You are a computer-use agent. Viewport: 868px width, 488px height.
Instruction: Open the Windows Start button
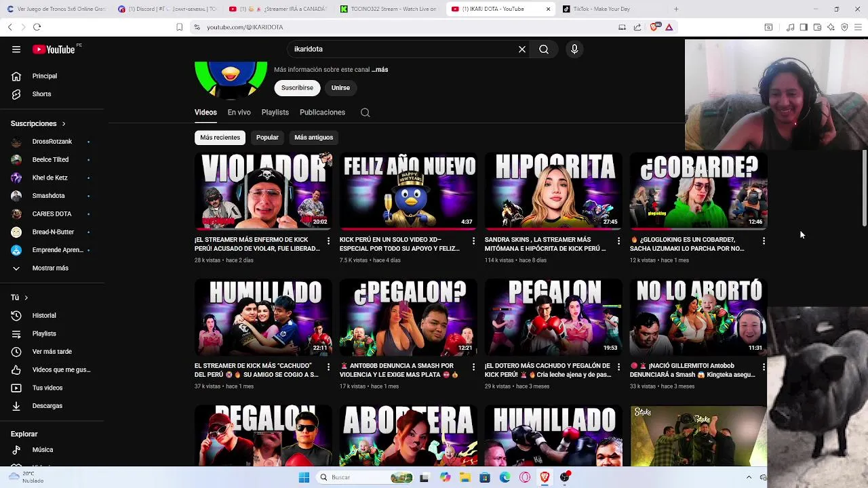coord(304,477)
